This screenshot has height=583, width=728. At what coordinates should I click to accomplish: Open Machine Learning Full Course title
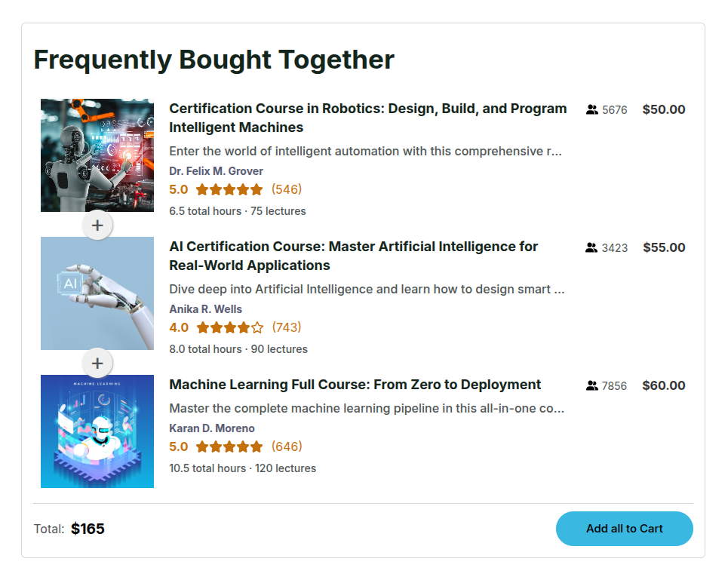(x=355, y=385)
